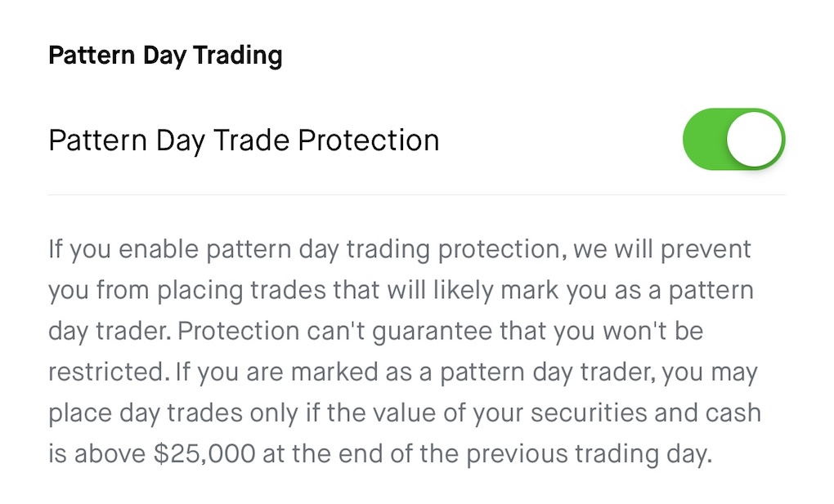Tap the green track of the switch
Viewport: 834px width, 504px height.
(x=705, y=140)
